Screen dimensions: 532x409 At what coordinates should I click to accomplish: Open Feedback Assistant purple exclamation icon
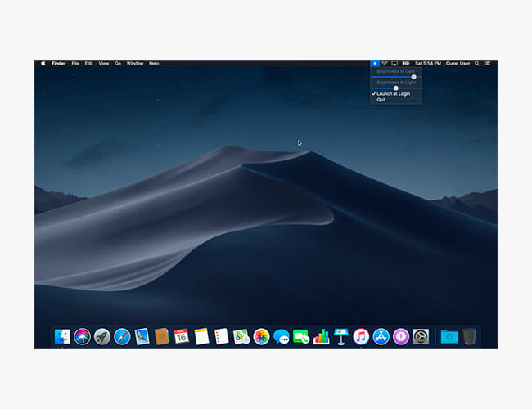click(401, 336)
